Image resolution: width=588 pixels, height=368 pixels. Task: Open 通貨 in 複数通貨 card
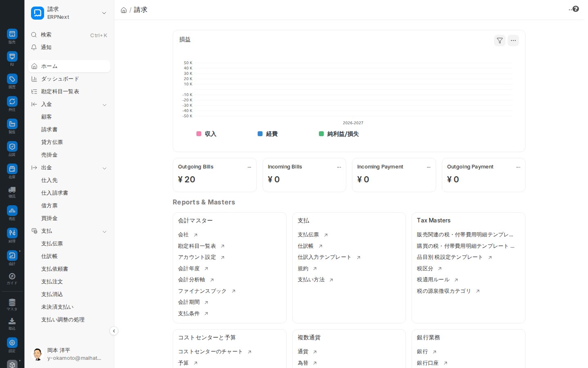tap(303, 352)
